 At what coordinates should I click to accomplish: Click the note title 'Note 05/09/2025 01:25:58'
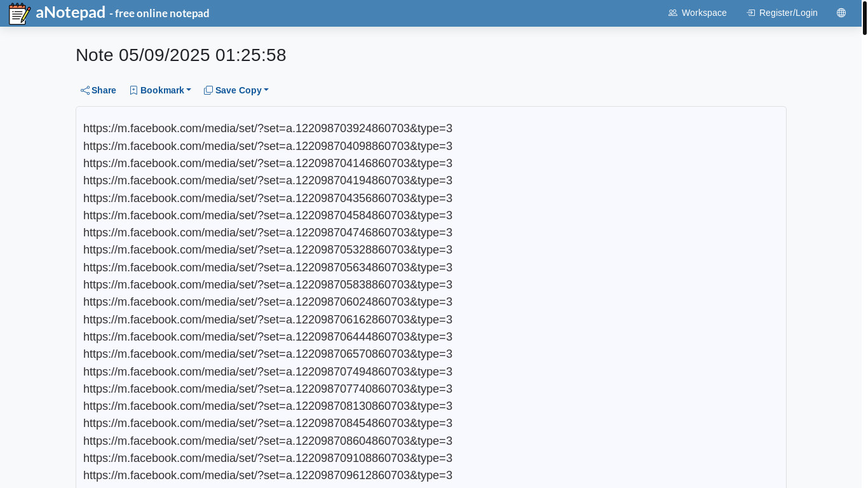click(181, 55)
